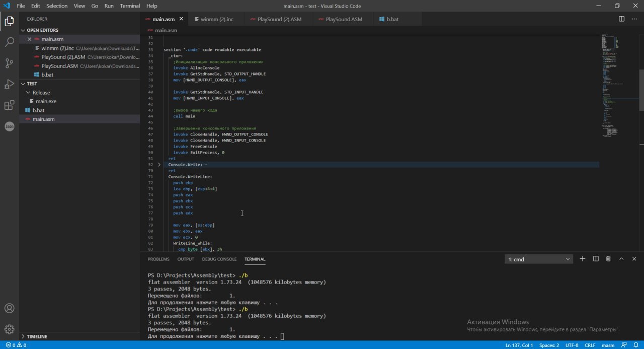The image size is (644, 349).
Task: Click the UTF-8 encoding status button
Action: (x=572, y=345)
